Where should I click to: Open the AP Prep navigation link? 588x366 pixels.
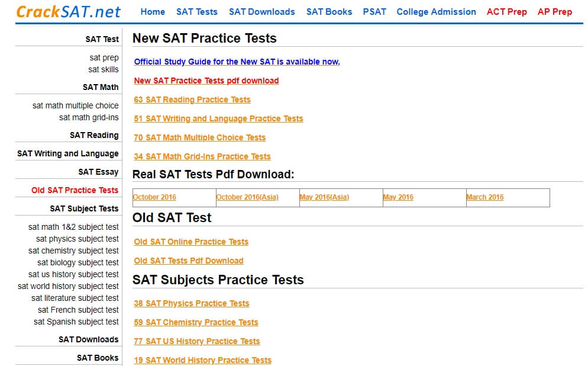click(x=555, y=12)
